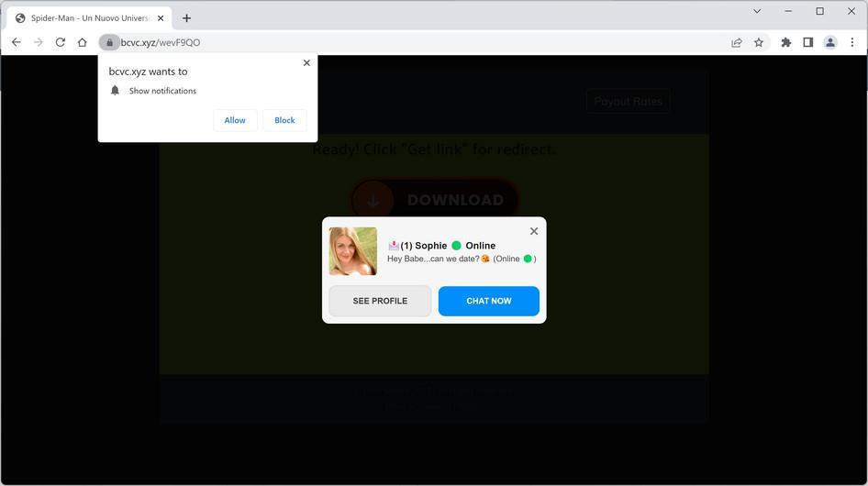
Task: Close the browser window
Action: (x=851, y=11)
